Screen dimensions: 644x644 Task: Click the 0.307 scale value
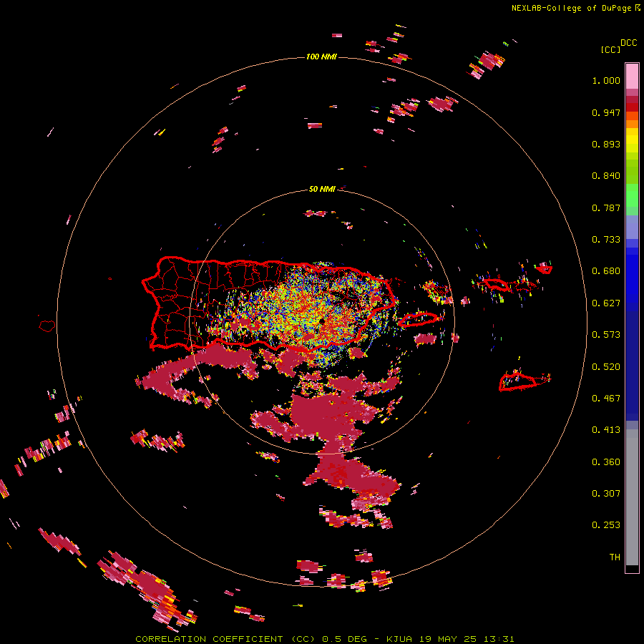pos(606,493)
